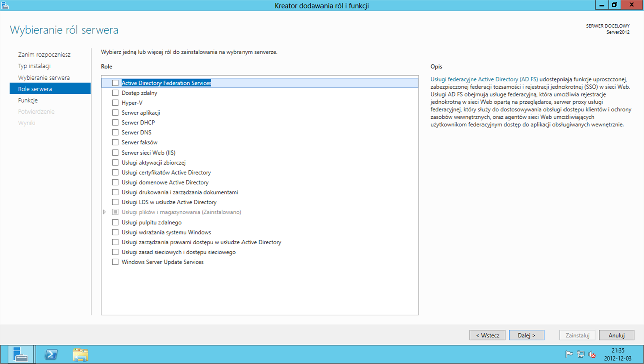Check the Dostęp zdalny role

pos(115,93)
